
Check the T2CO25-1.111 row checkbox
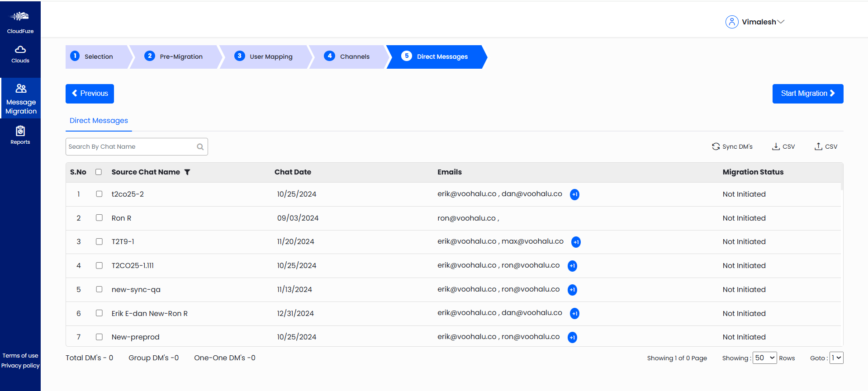click(99, 265)
